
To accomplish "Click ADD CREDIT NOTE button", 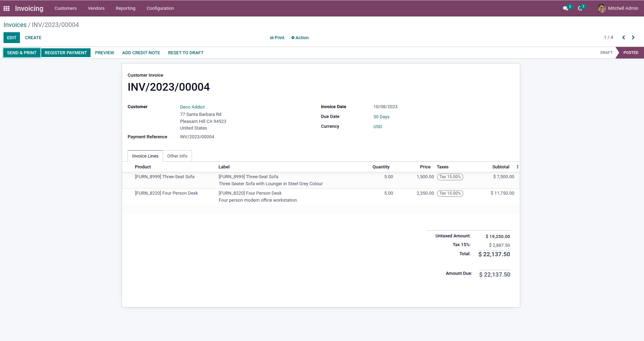I will point(141,53).
